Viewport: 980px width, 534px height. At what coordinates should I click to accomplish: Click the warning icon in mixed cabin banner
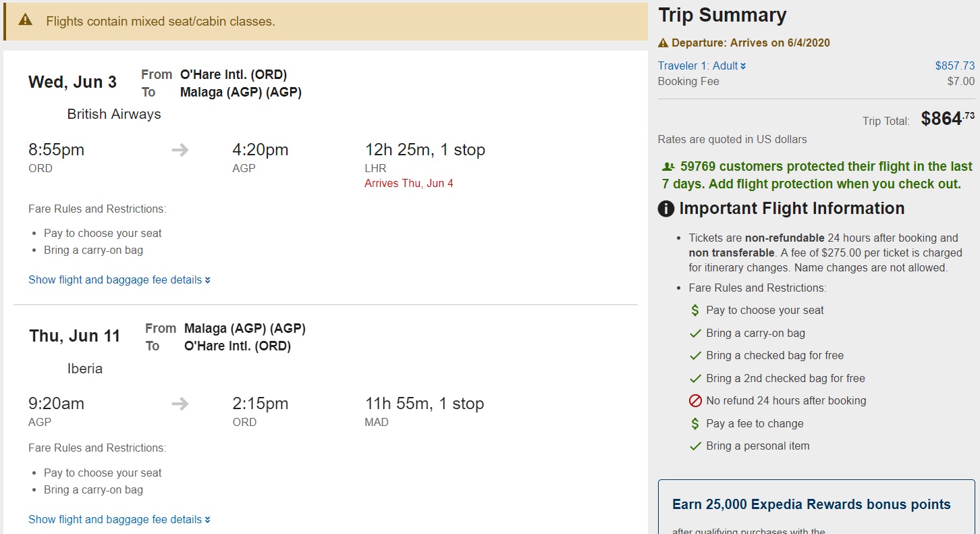click(x=26, y=20)
